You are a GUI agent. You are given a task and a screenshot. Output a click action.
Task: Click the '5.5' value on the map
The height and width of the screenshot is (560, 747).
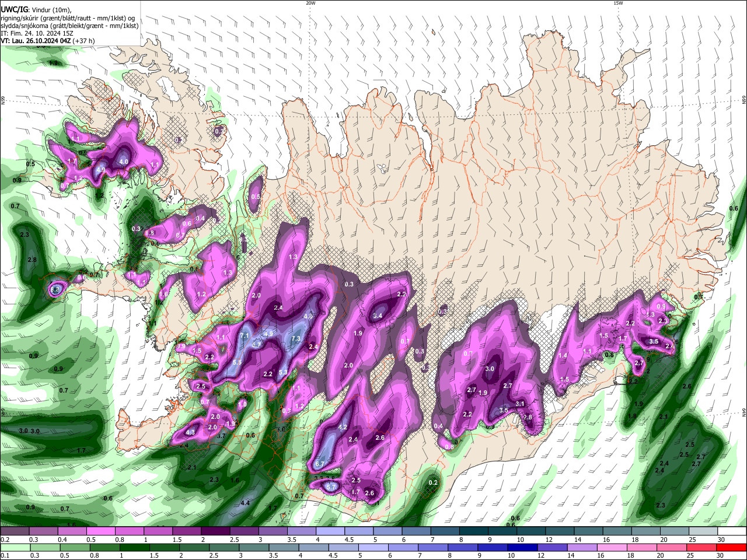237,362
